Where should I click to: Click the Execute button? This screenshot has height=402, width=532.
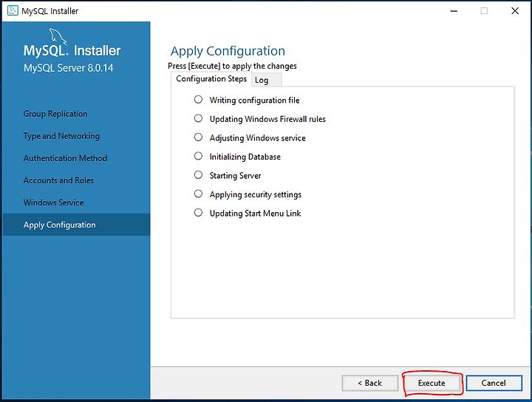[x=432, y=383]
